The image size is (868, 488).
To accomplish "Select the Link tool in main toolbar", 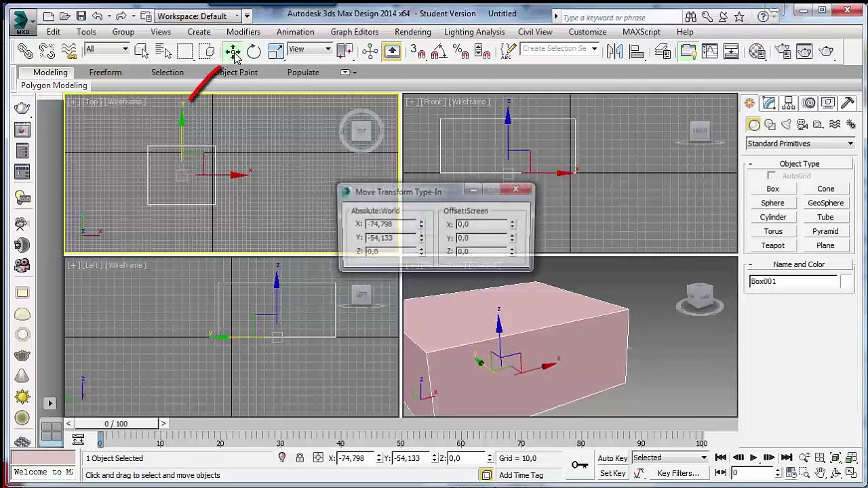I will pyautogui.click(x=25, y=51).
